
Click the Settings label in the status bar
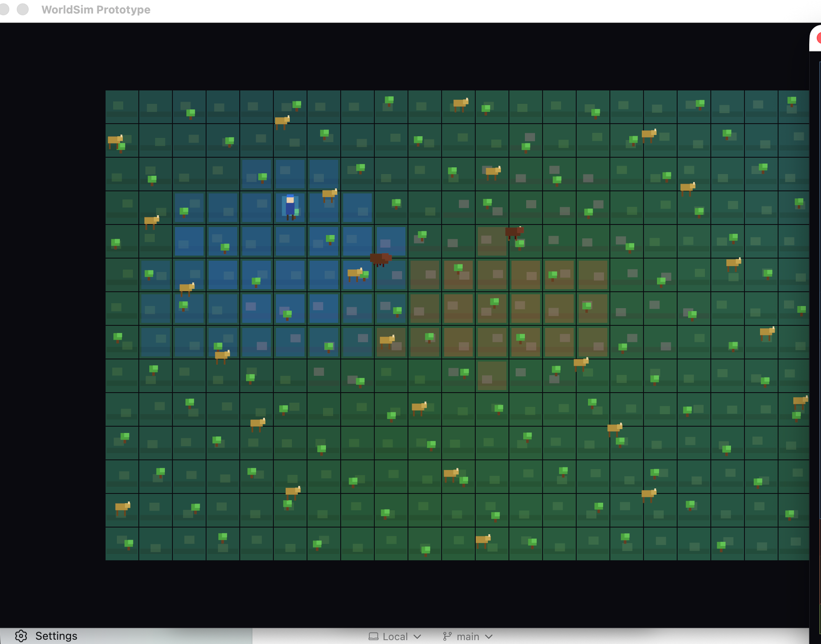(56, 636)
